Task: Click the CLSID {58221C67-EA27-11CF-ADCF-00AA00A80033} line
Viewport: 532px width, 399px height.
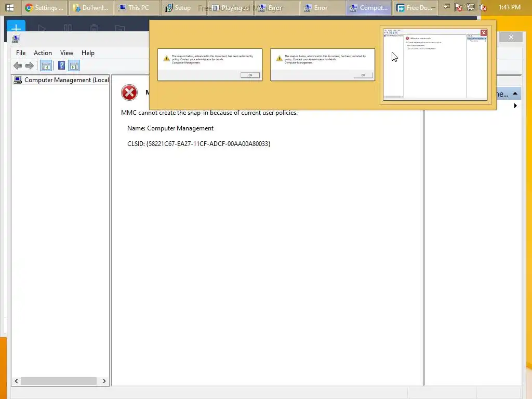Action: [x=199, y=144]
